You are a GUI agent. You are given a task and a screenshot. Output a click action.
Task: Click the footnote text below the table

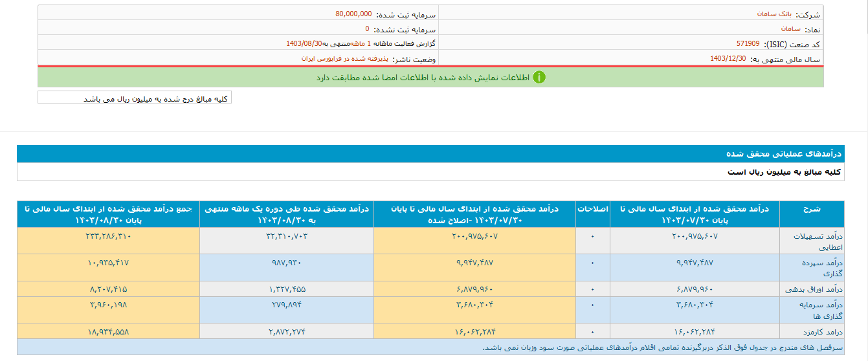[x=660, y=347]
